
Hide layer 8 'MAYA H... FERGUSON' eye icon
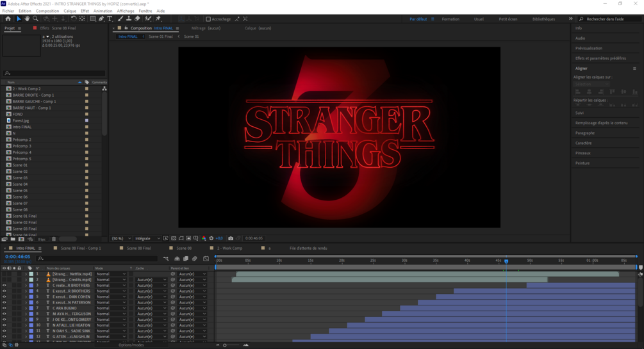[x=4, y=314]
